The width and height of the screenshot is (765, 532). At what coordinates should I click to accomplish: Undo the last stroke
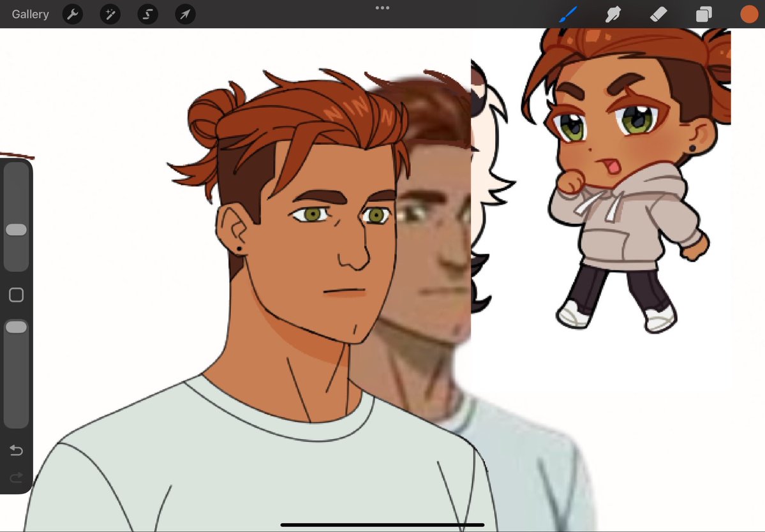16,450
